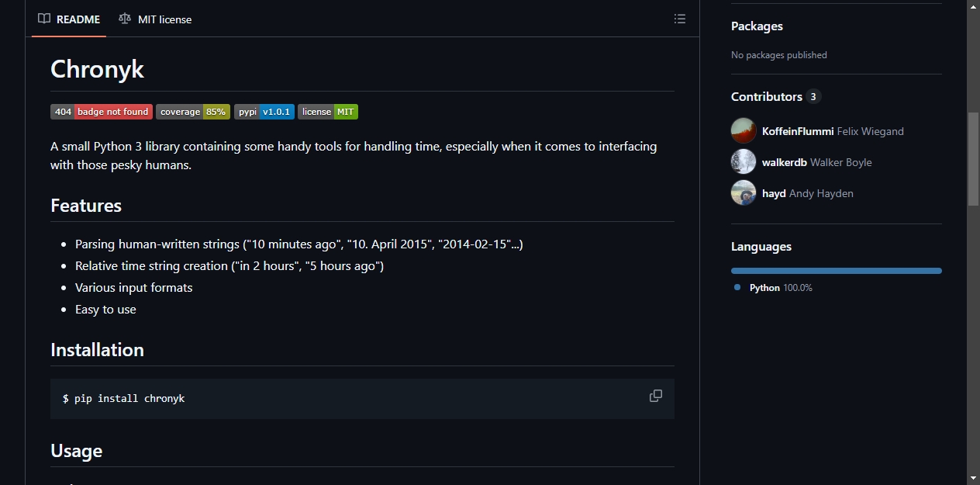The image size is (980, 485).
Task: Open the README outline list icon
Action: (680, 19)
